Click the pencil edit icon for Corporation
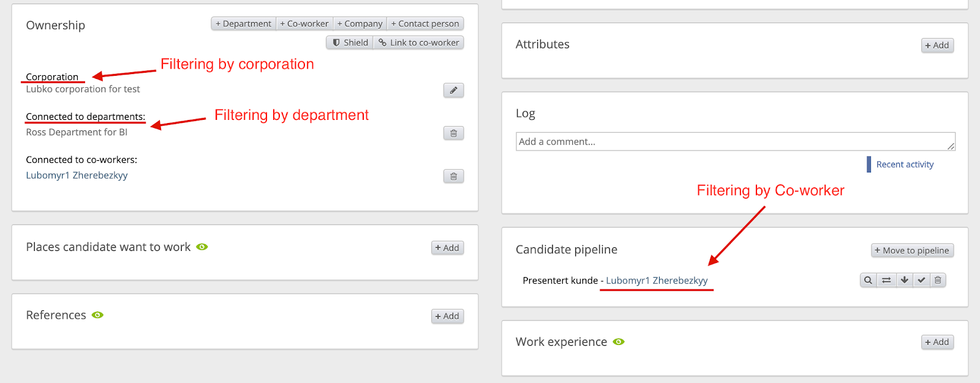 click(453, 91)
